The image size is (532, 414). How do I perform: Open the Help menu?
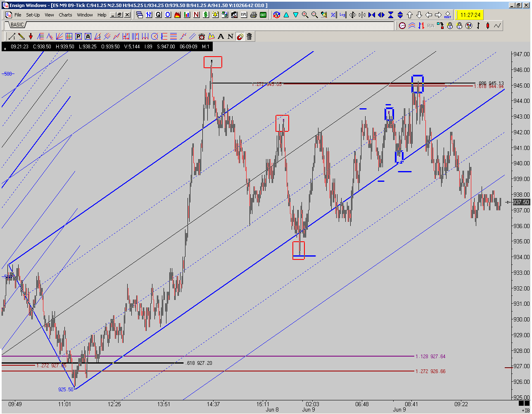(x=102, y=15)
